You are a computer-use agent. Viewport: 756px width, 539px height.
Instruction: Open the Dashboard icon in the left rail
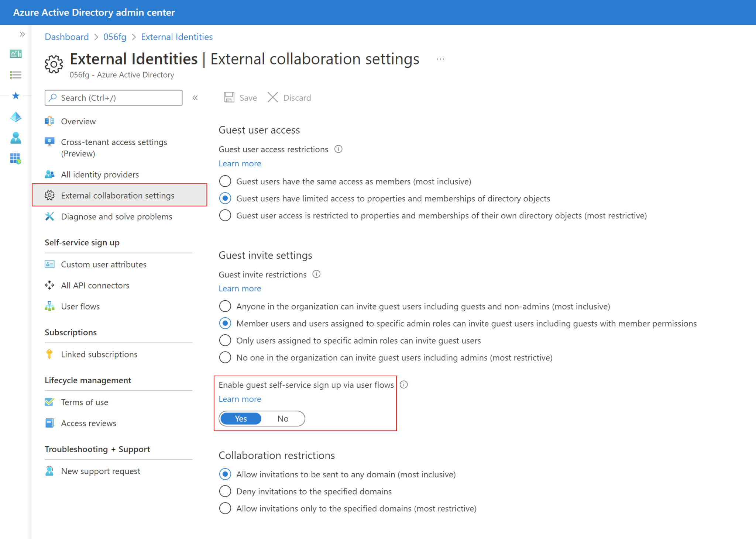click(16, 54)
